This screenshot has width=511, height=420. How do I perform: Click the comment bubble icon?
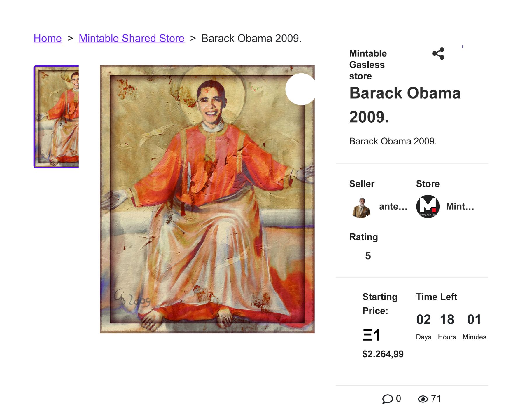(387, 399)
